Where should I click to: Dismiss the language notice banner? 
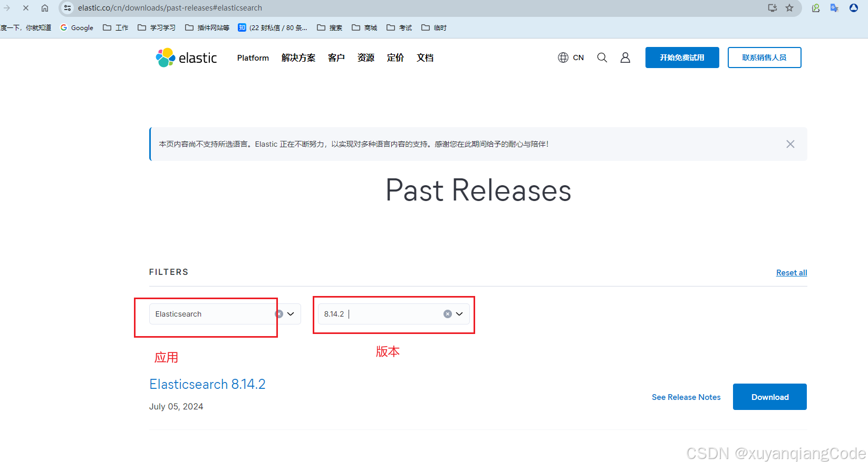[x=790, y=144]
